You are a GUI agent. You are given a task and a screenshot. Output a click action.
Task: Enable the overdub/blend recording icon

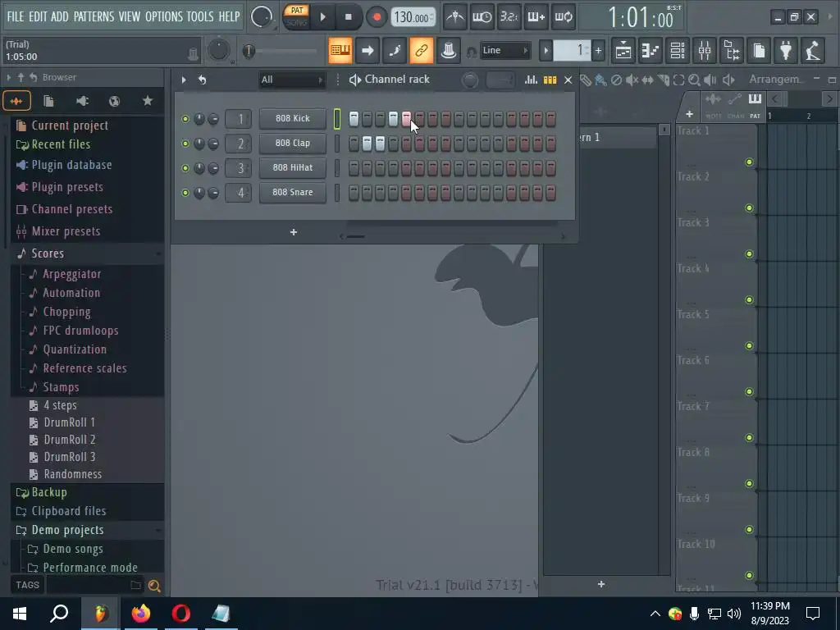click(x=536, y=17)
